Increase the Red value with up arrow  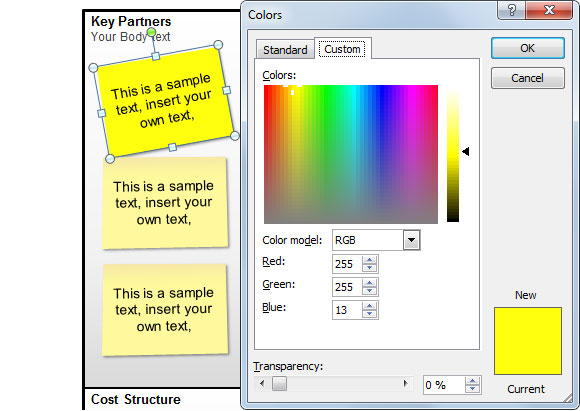370,260
